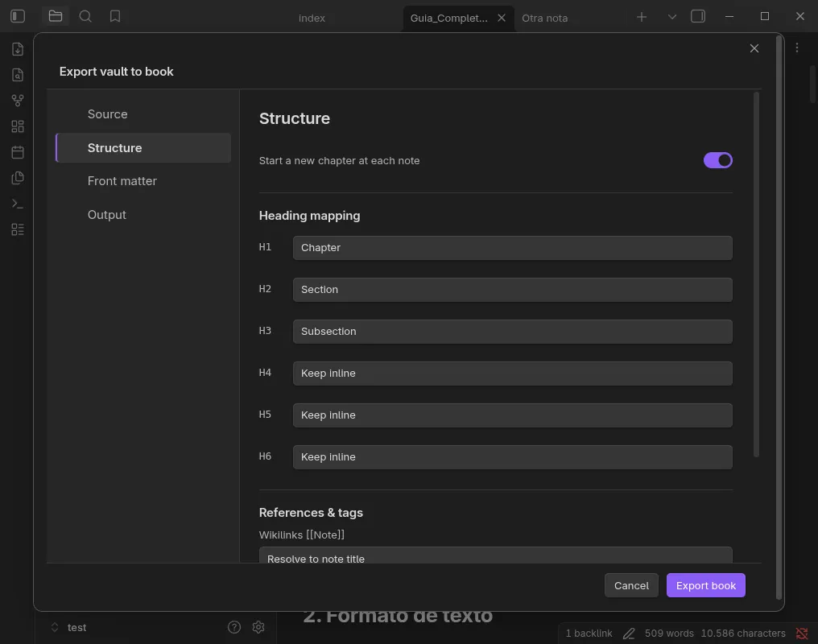Toggle the right sidebar panel icon
The height and width of the screenshot is (644, 818).
(x=698, y=16)
